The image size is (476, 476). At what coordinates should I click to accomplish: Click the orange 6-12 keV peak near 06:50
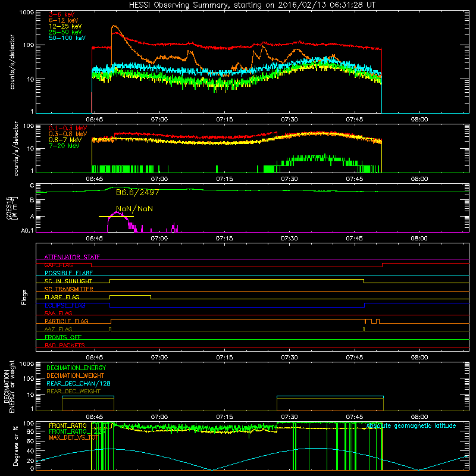click(x=114, y=26)
